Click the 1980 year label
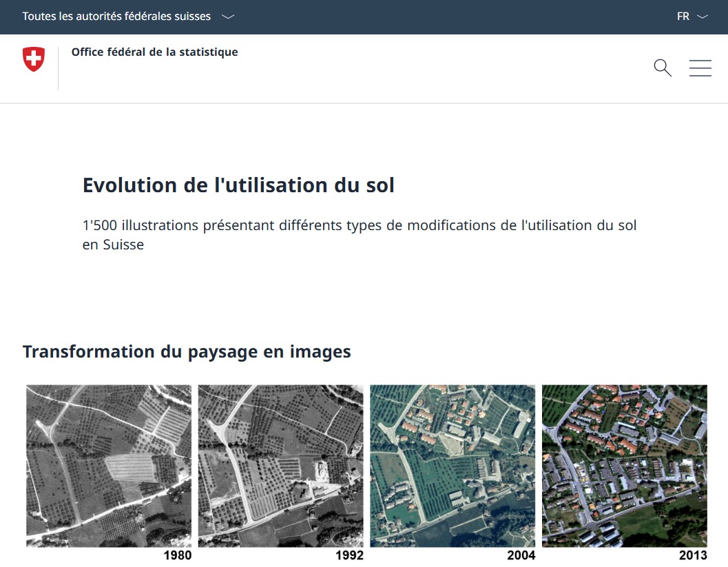 pyautogui.click(x=177, y=555)
